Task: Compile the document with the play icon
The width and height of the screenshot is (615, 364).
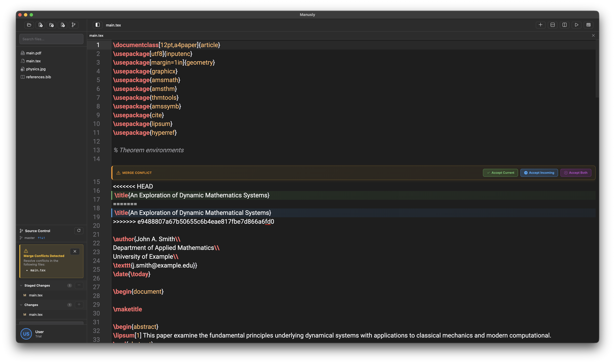Action: coord(577,25)
